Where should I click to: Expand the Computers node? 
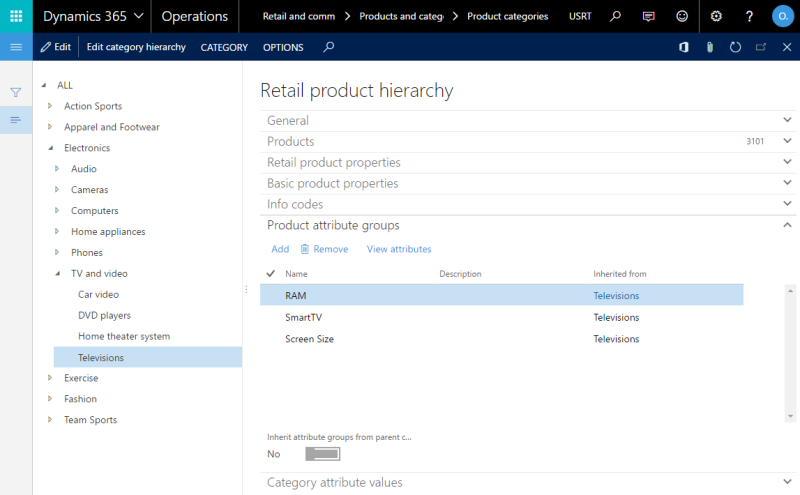point(57,210)
